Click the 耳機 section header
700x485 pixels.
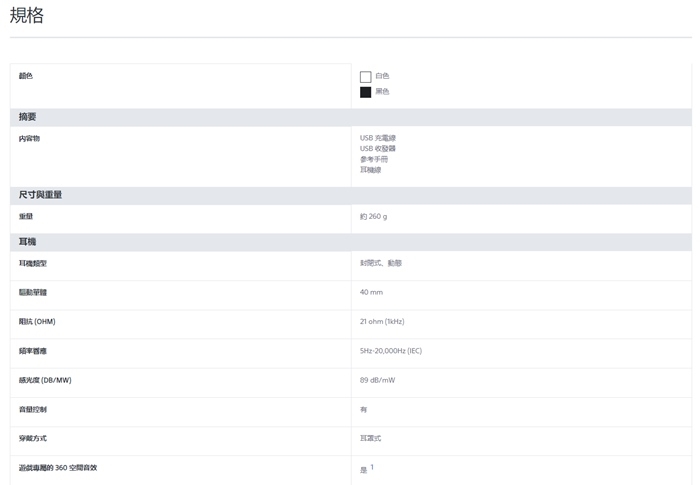28,241
